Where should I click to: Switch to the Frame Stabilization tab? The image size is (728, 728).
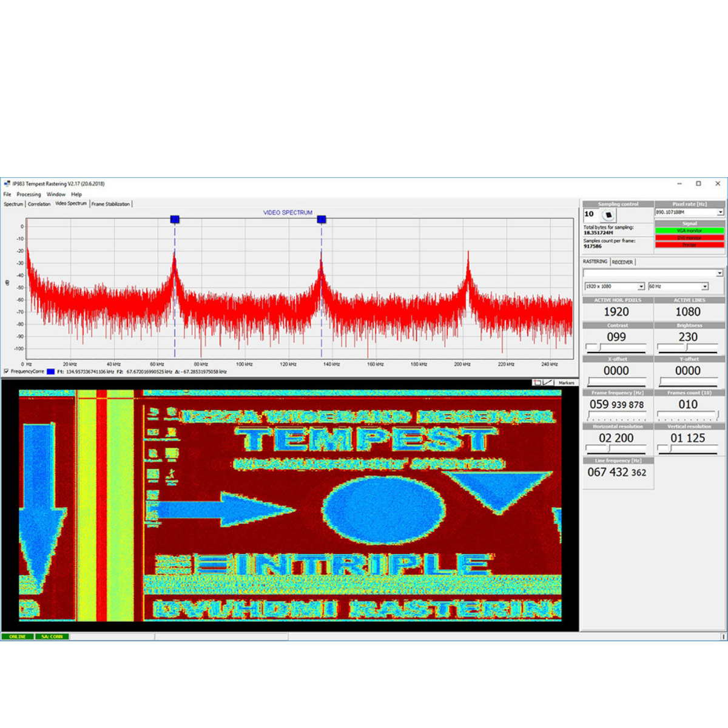110,204
